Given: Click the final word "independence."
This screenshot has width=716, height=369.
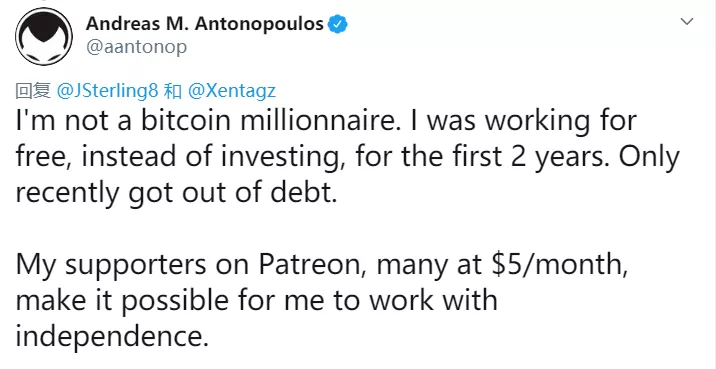Looking at the screenshot, I should [x=109, y=337].
